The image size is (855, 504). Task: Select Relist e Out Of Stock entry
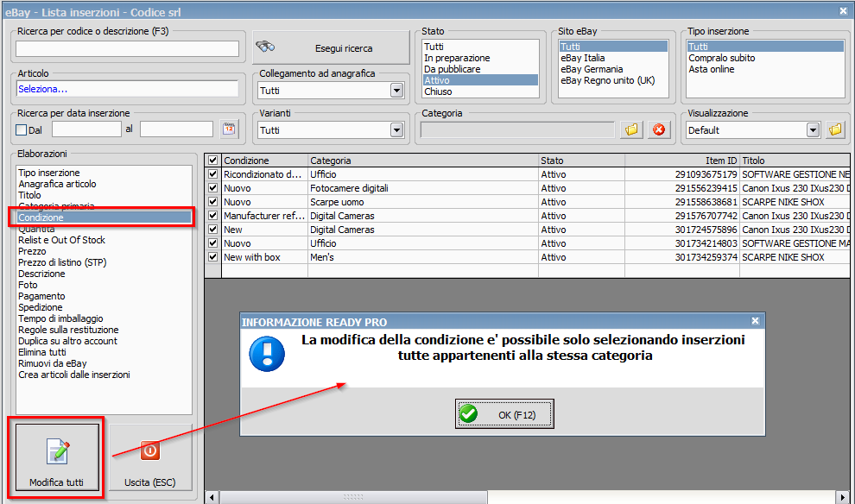click(x=61, y=240)
